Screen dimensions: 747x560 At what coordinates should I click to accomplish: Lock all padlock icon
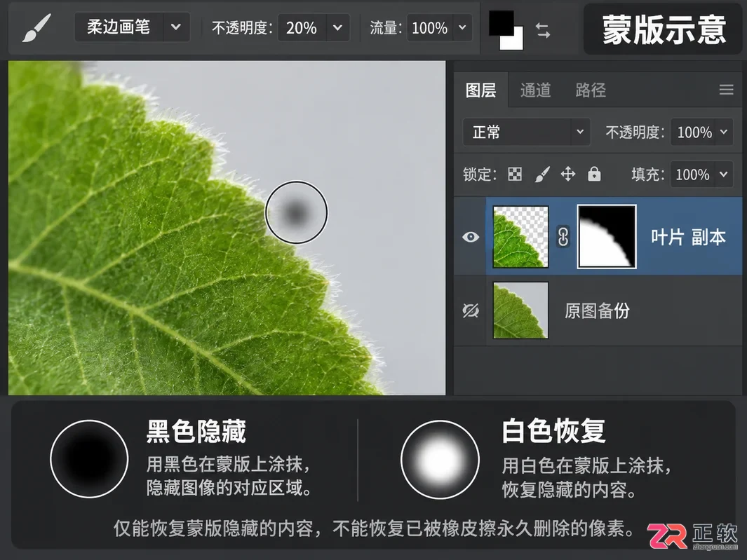(594, 175)
